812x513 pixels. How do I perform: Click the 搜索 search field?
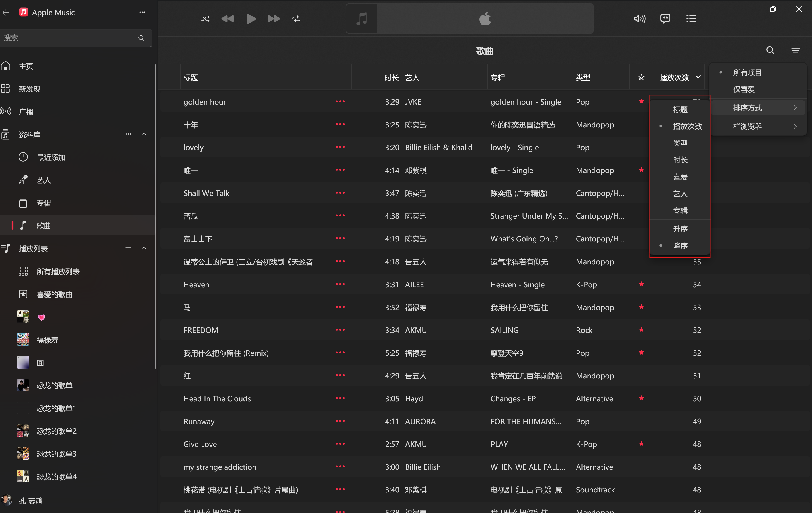click(67, 38)
